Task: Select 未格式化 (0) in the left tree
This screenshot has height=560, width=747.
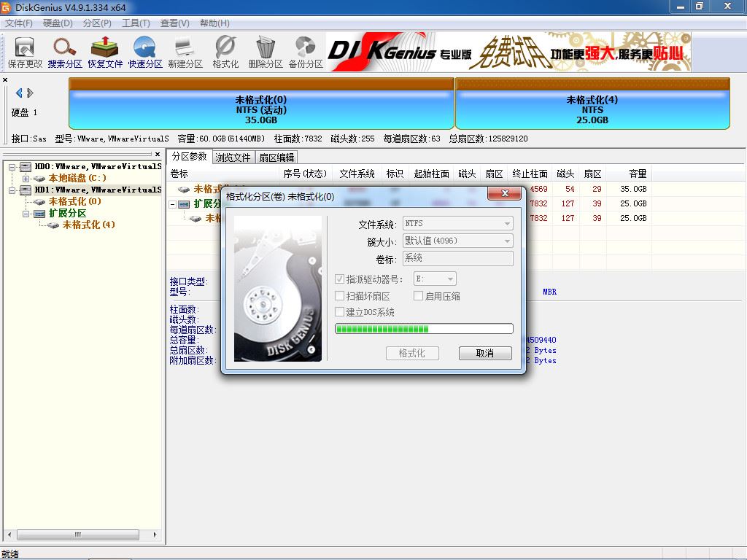Action: click(75, 202)
